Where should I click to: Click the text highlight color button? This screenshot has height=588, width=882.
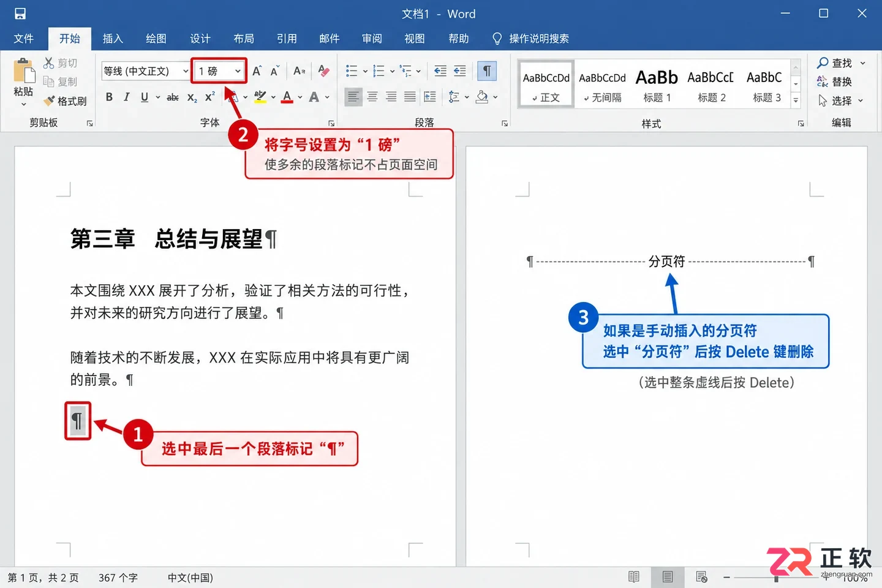(x=260, y=97)
